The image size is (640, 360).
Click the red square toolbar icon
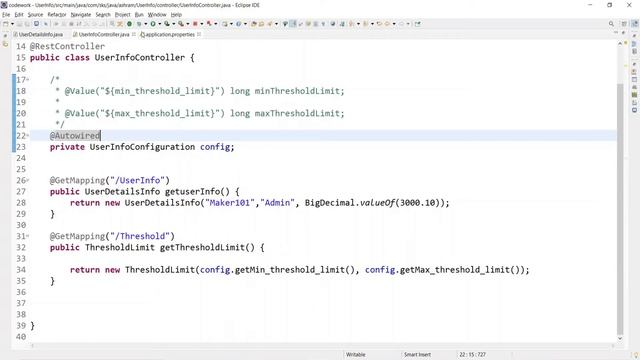tap(195, 24)
